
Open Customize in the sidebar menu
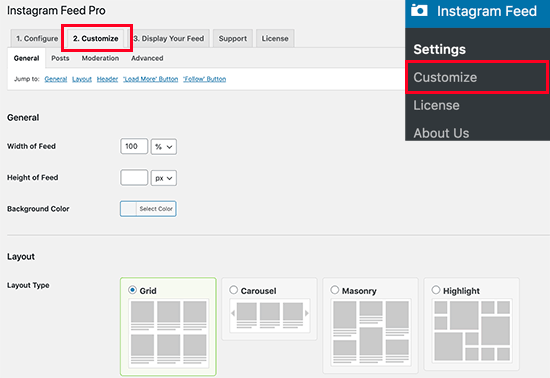tap(477, 77)
